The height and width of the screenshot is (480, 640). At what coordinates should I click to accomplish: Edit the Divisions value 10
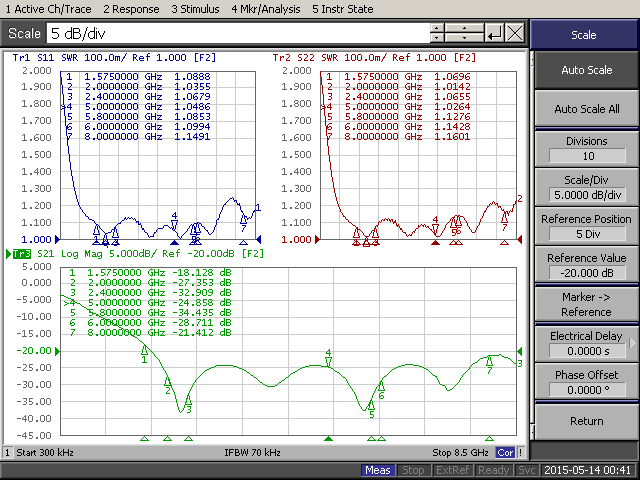[587, 156]
